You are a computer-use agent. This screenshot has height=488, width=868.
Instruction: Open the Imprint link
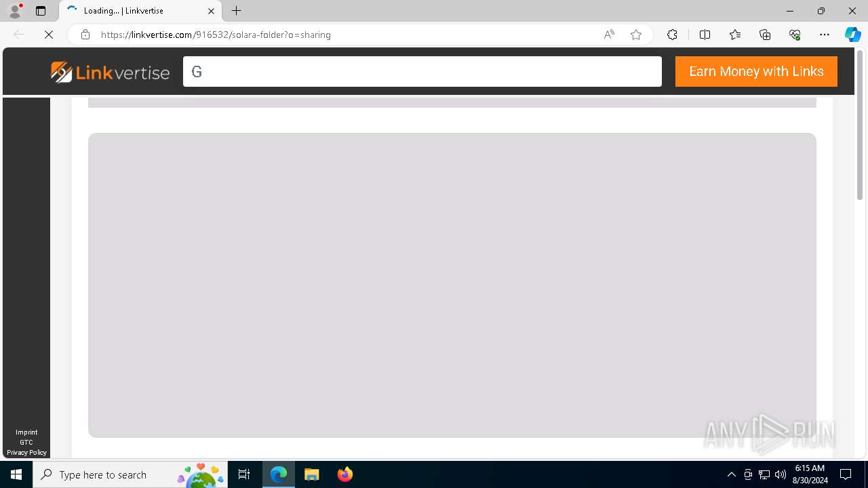(x=26, y=432)
